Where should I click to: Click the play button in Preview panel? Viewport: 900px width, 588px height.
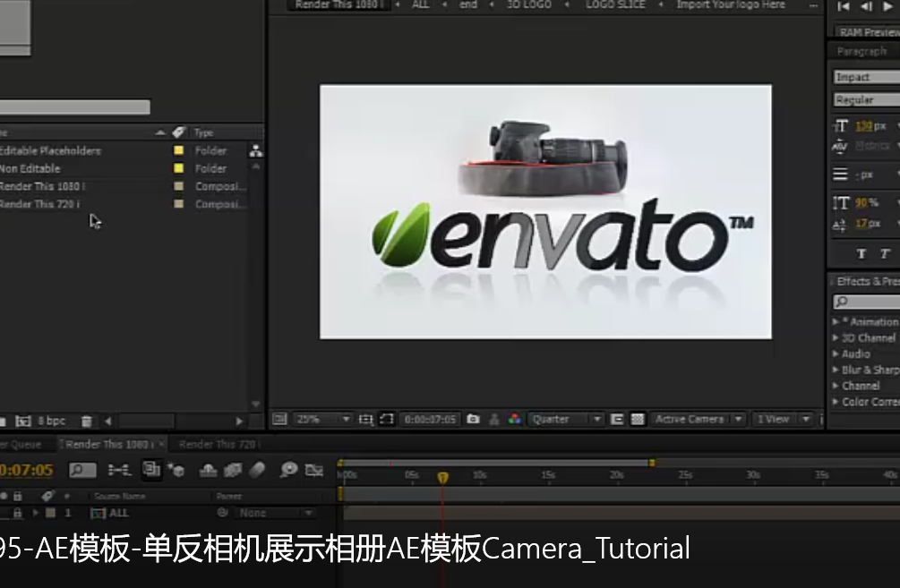tap(887, 6)
